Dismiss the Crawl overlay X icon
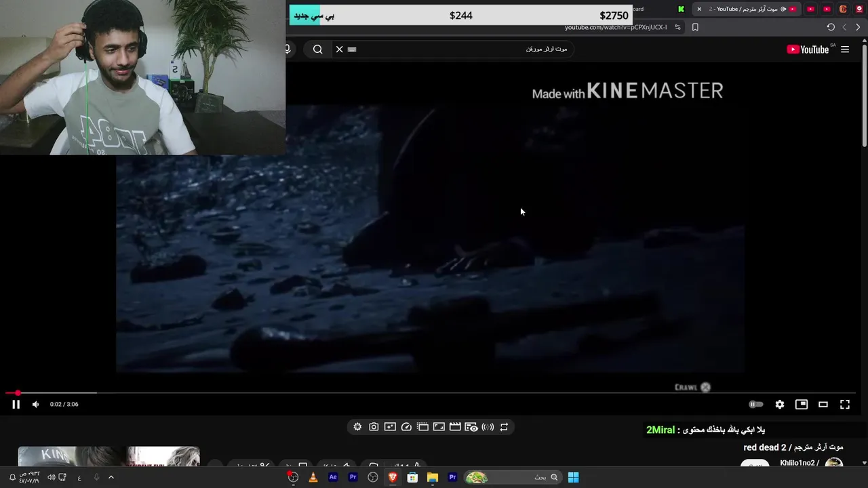The width and height of the screenshot is (868, 488). pos(705,387)
